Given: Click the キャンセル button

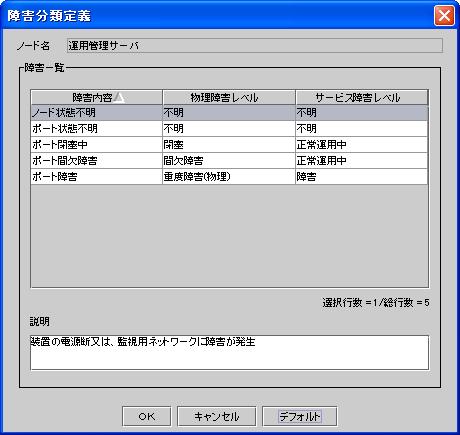Looking at the screenshot, I should click(x=217, y=416).
